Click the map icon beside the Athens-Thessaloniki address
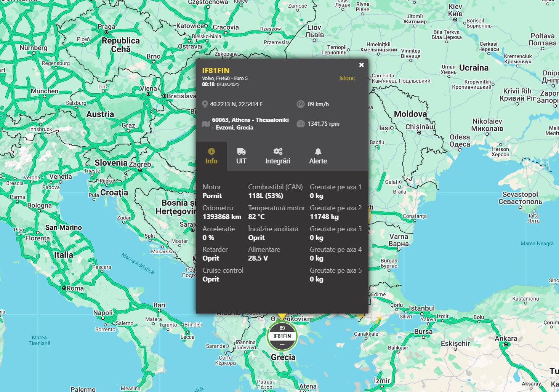The width and height of the screenshot is (559, 392). (x=206, y=124)
